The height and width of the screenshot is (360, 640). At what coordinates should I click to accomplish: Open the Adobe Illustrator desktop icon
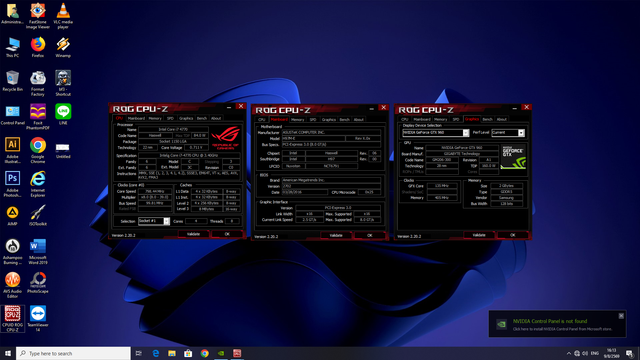coord(12,150)
